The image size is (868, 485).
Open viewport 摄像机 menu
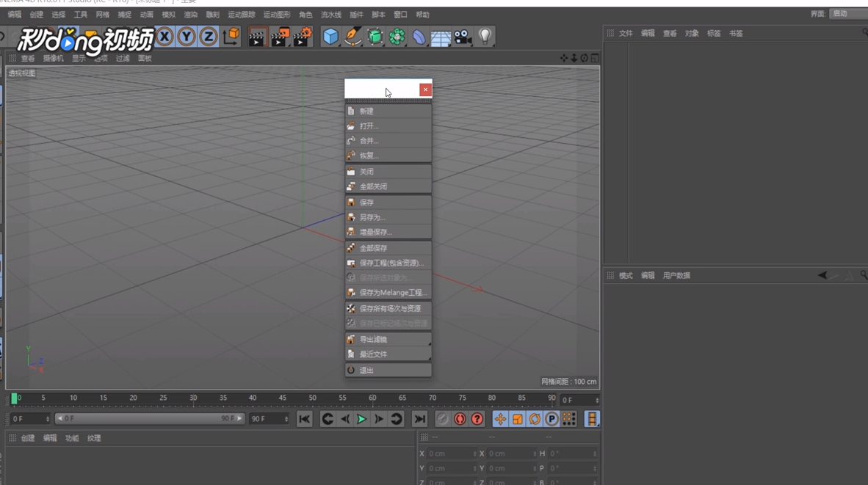(53, 59)
